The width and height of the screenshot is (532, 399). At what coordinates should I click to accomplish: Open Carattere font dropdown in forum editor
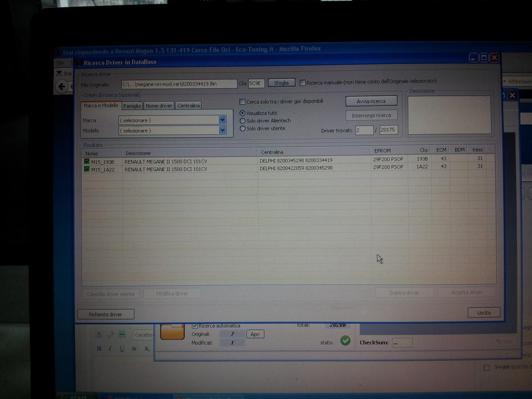pos(144,335)
